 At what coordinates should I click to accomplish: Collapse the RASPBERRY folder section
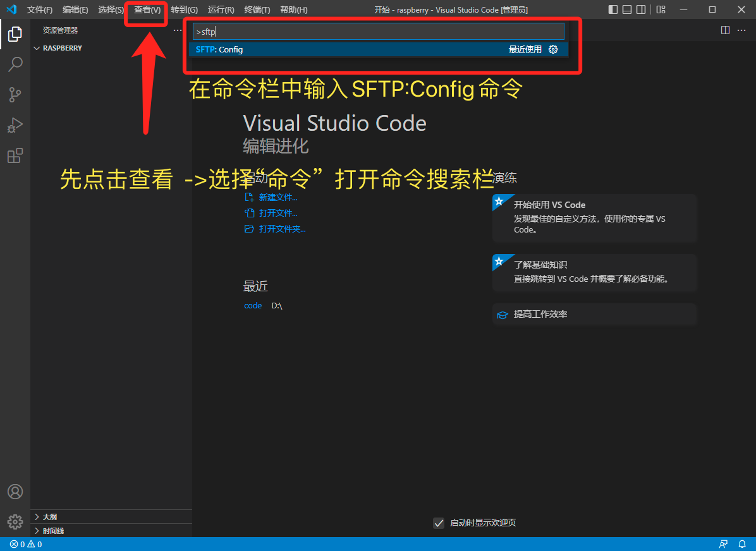click(x=111, y=48)
